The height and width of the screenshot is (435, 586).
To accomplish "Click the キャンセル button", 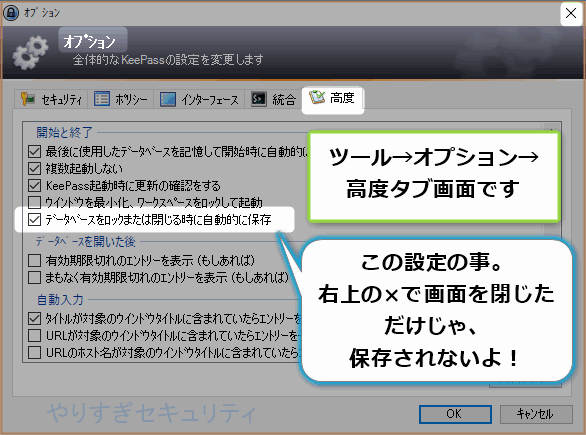I will 536,414.
